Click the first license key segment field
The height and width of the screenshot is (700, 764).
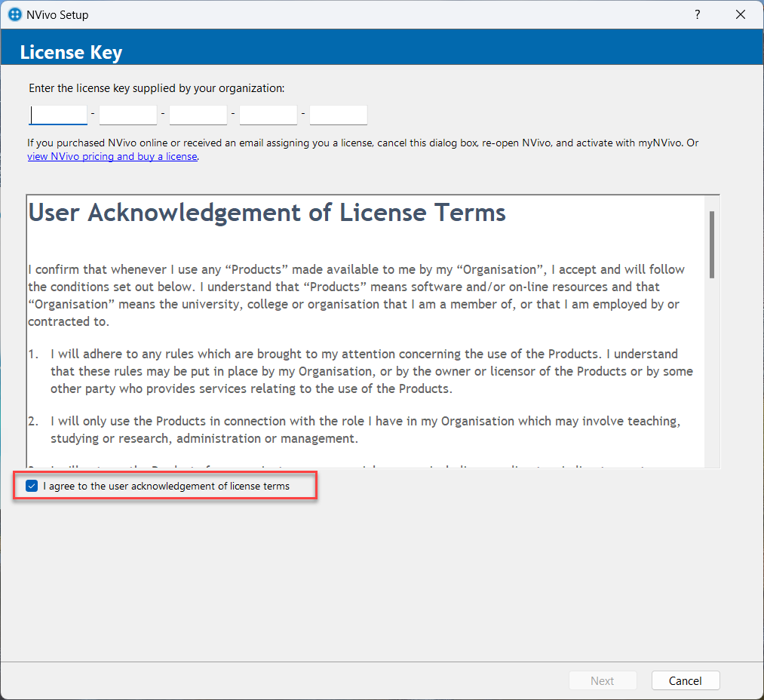point(59,115)
